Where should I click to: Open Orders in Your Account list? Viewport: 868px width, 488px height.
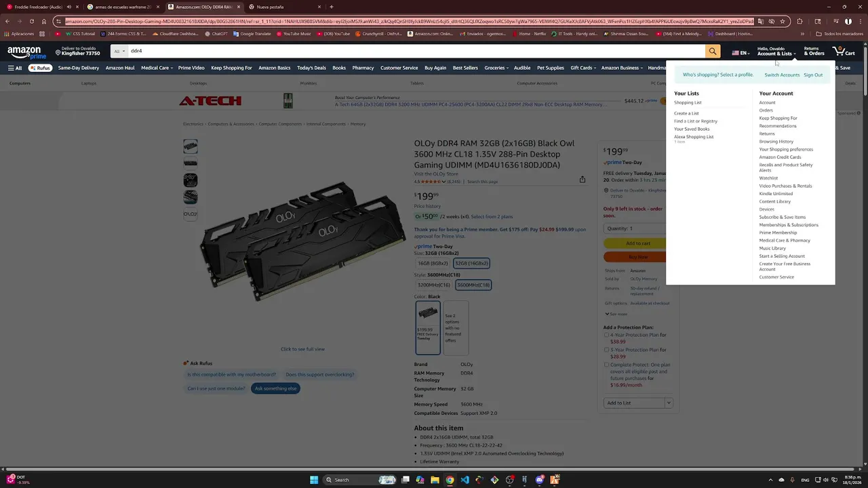point(766,110)
